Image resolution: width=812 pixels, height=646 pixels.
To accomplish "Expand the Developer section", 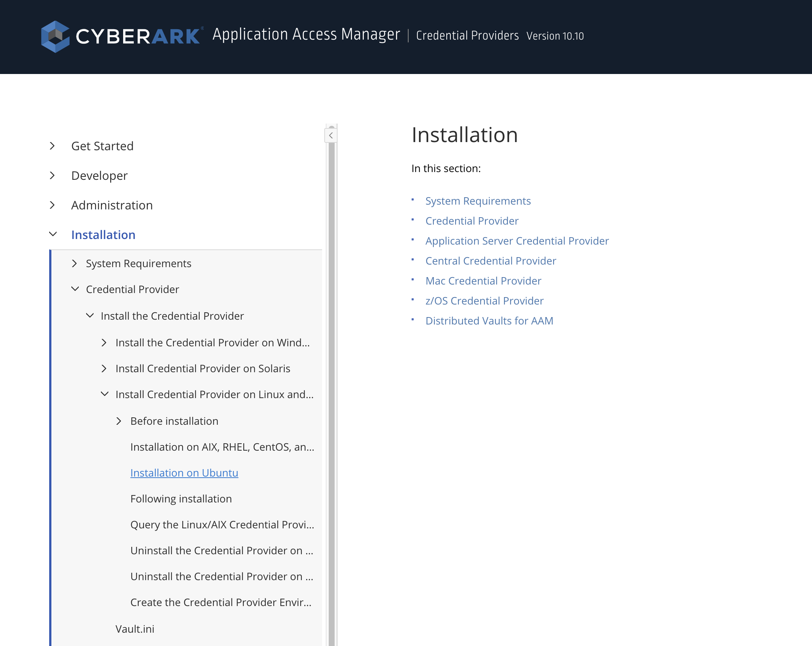I will pyautogui.click(x=53, y=176).
